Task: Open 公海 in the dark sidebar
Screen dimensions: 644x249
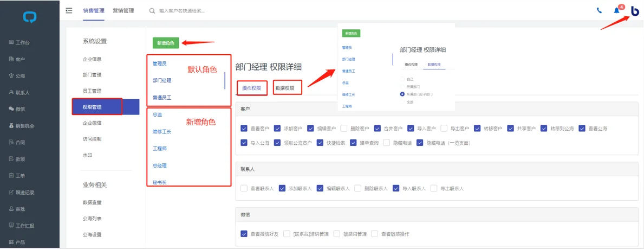Action: tap(16, 76)
